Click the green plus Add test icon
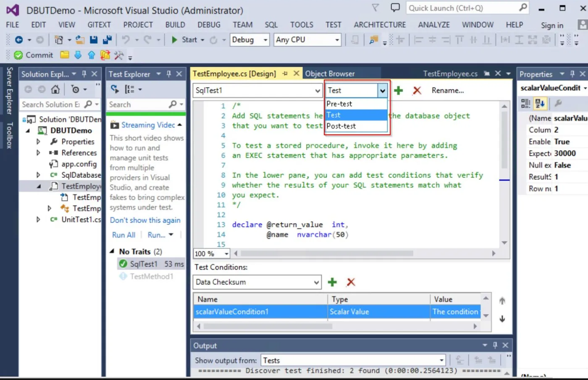 click(399, 90)
